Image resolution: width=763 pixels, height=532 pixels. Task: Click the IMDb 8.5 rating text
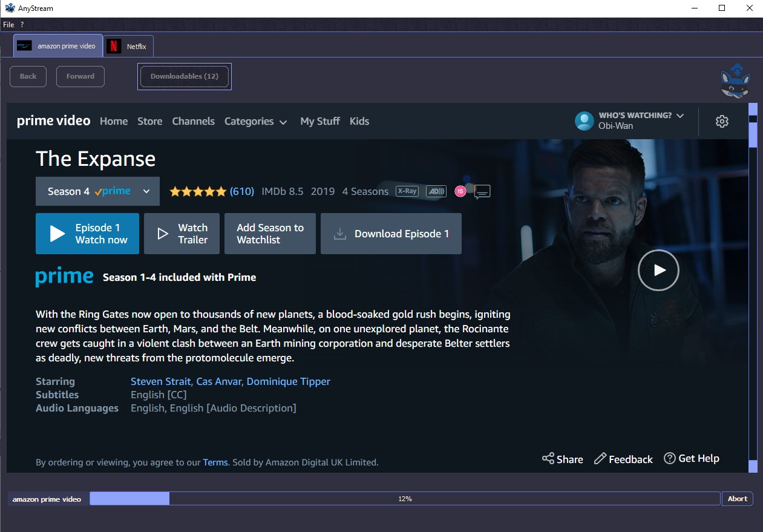283,191
